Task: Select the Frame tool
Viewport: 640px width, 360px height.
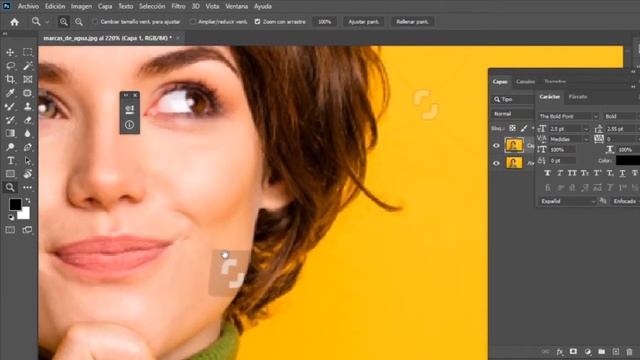Action: coord(27,79)
